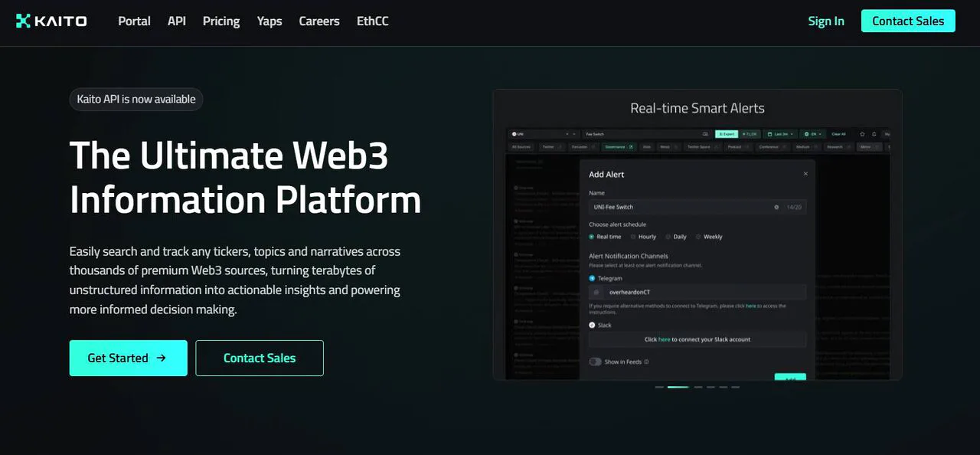Click 'here' to connect Slack account

(664, 339)
